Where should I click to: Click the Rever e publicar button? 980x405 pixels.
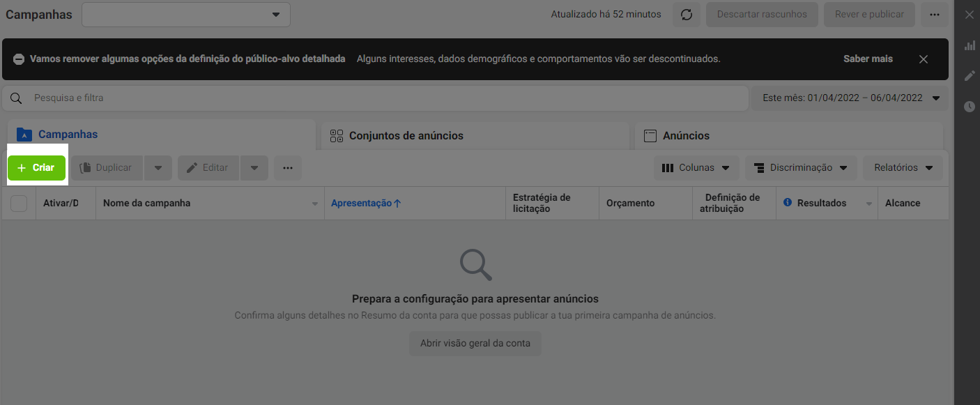869,15
